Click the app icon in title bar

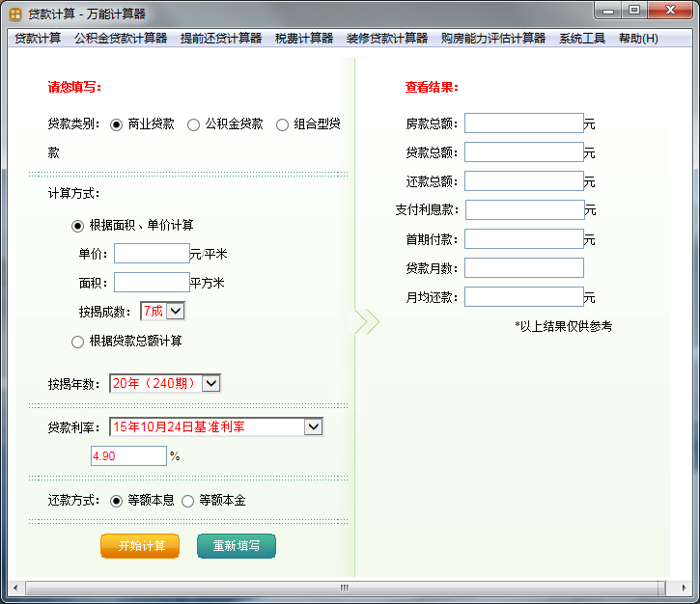coord(15,14)
